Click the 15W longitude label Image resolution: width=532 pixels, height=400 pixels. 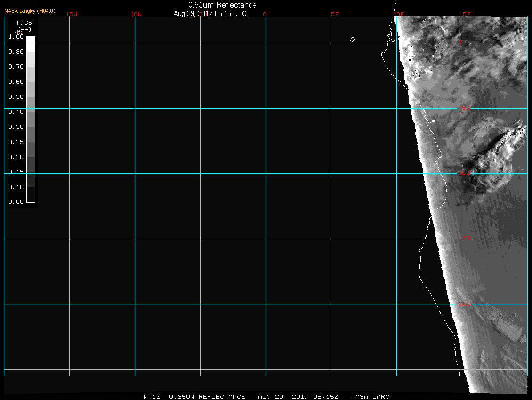pyautogui.click(x=72, y=14)
